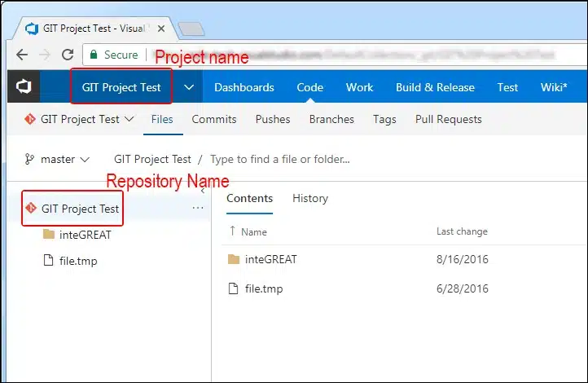Open the Pull Requests page
This screenshot has width=588, height=383.
(448, 119)
